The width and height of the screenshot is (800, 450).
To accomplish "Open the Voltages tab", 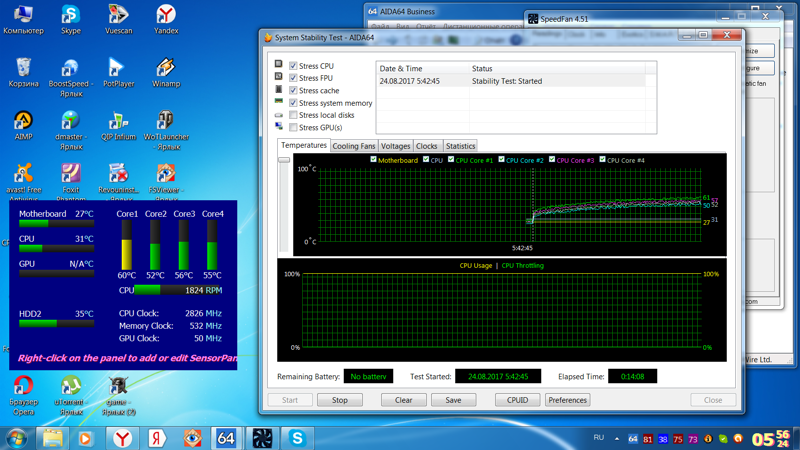I will 395,146.
